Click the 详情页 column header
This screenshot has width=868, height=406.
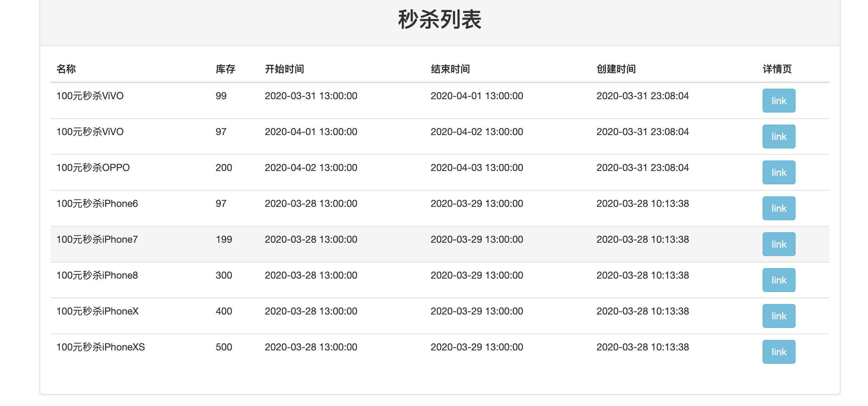(x=777, y=69)
